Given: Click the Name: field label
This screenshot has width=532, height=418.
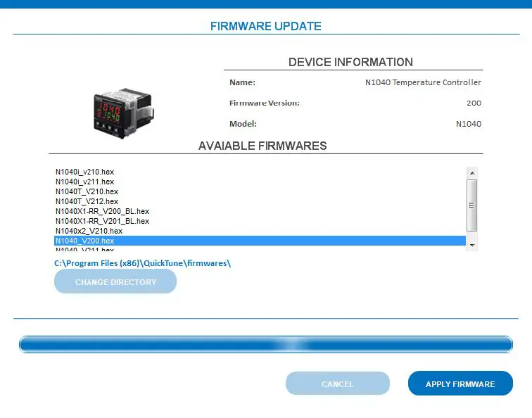Looking at the screenshot, I should tap(242, 82).
